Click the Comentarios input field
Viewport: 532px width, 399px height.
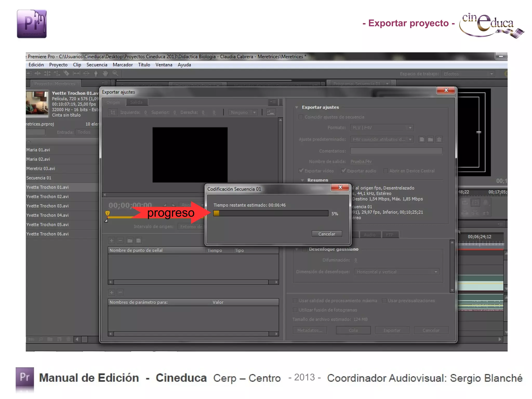point(396,151)
